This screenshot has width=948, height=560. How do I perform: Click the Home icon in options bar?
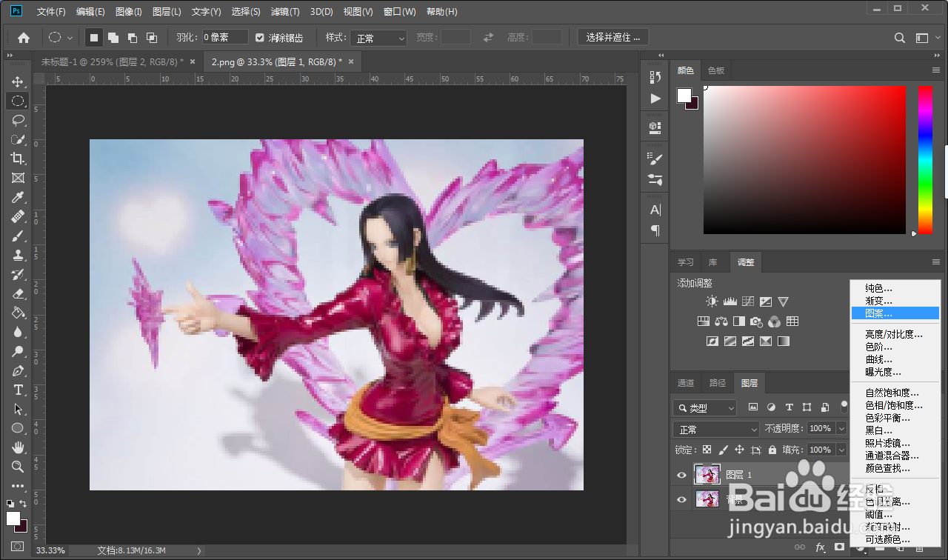[x=24, y=38]
